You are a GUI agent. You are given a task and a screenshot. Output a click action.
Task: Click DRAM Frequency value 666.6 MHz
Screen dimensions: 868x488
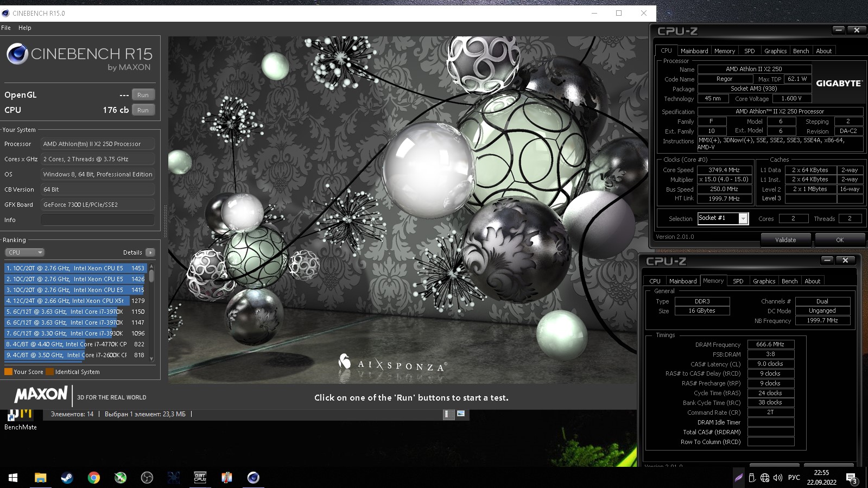coord(771,344)
